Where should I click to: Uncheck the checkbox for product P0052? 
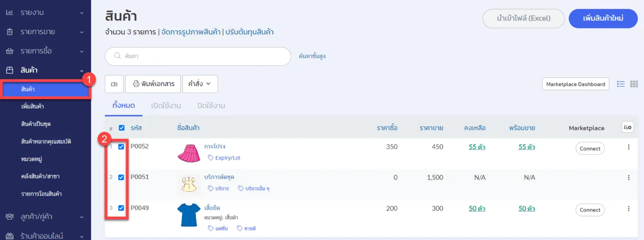click(121, 147)
